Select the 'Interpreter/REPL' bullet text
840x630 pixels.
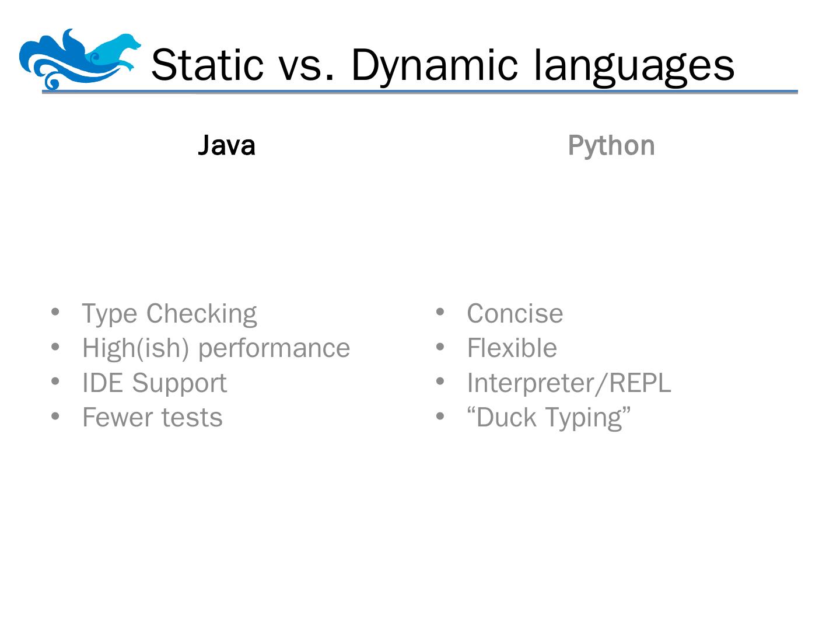coord(569,383)
